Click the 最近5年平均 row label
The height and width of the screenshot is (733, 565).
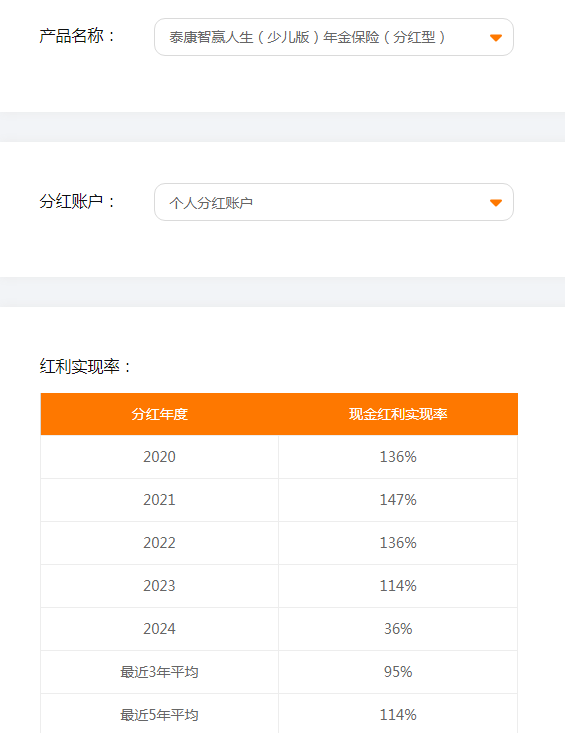[x=159, y=715]
